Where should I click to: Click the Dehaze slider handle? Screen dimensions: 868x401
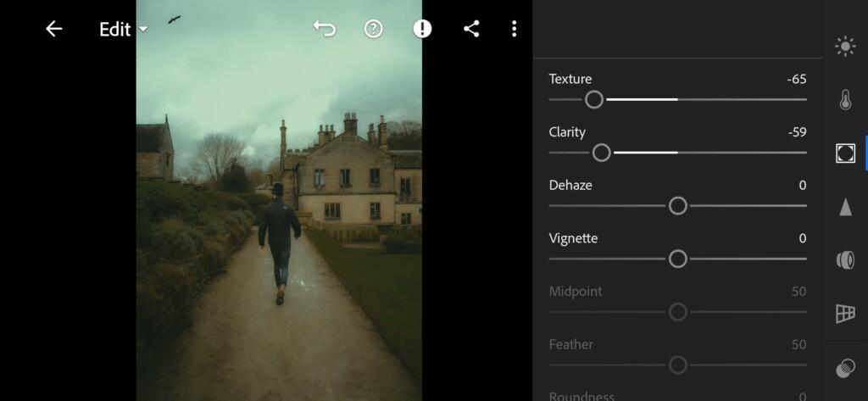click(x=677, y=206)
